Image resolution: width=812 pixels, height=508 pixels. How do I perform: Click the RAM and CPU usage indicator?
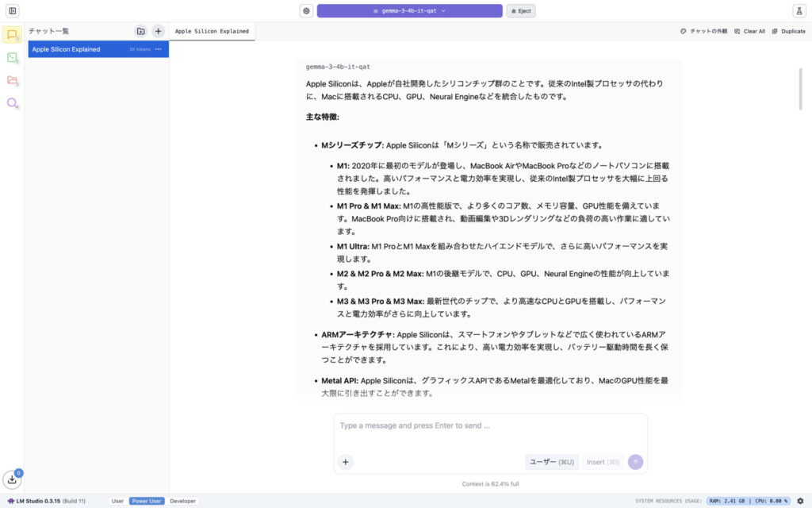coord(749,501)
